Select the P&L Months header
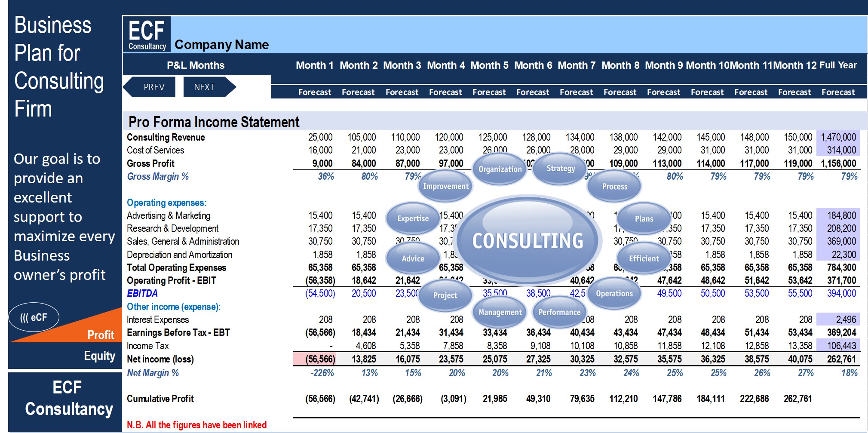The image size is (868, 433). (196, 65)
